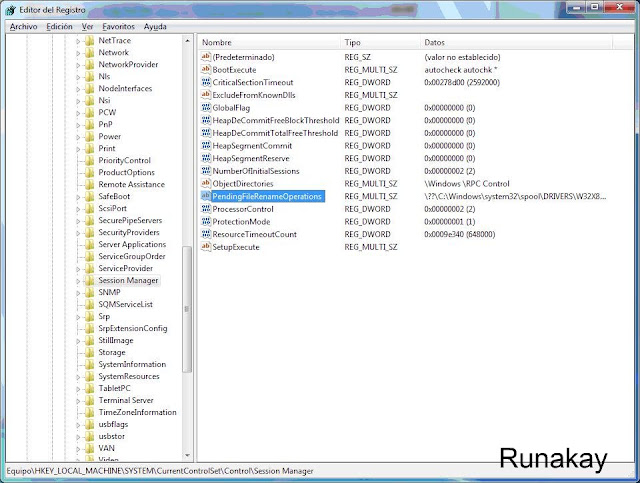Click the string icon of BootExecute value
640x483 pixels.
tap(206, 69)
